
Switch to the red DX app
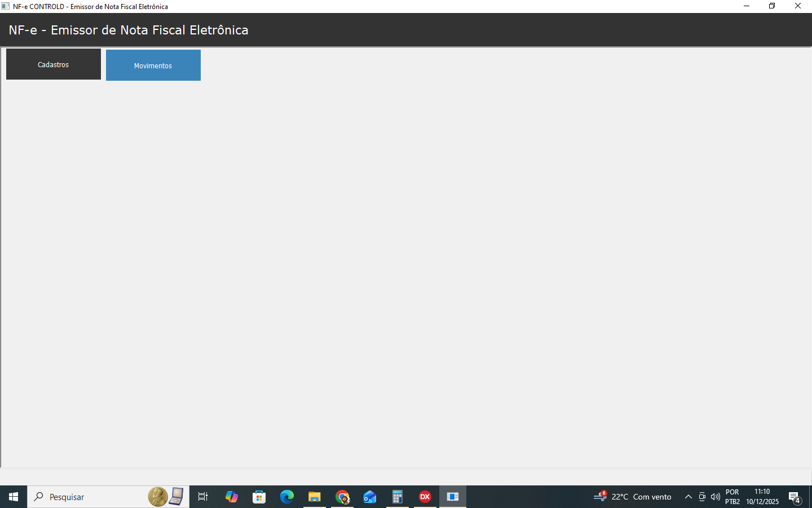pyautogui.click(x=425, y=497)
